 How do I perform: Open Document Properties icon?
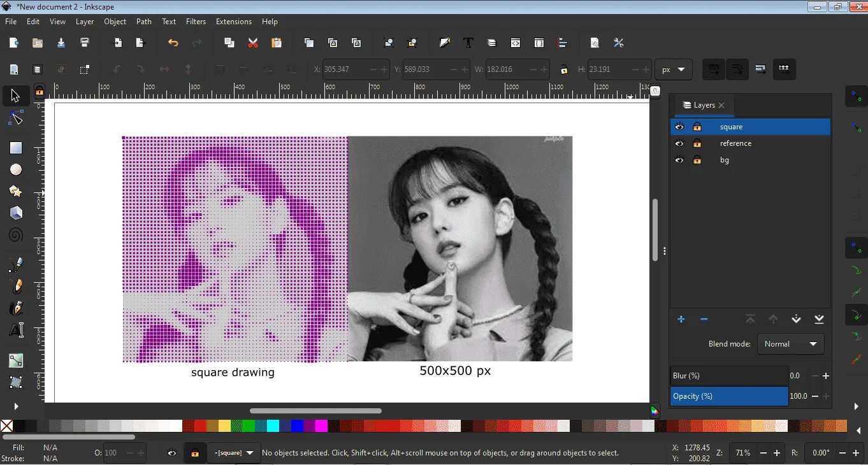595,43
